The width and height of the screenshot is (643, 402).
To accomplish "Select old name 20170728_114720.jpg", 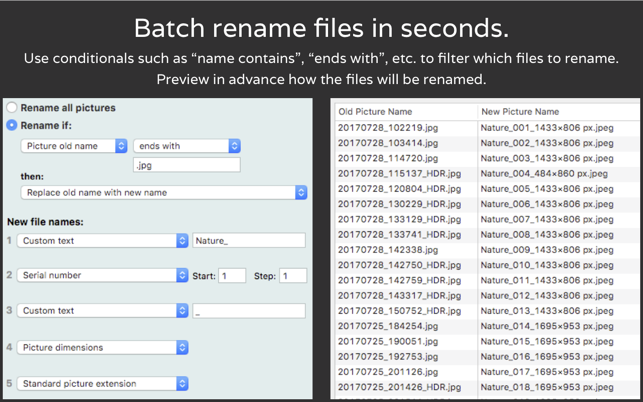I will pyautogui.click(x=388, y=158).
